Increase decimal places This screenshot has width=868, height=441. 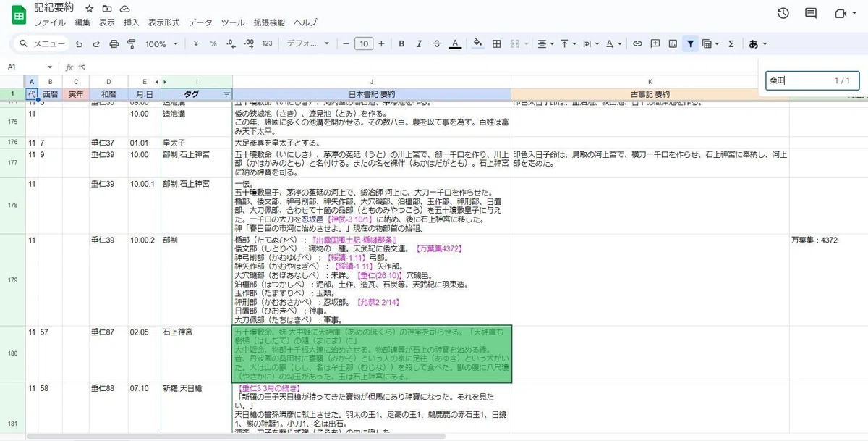tap(249, 44)
